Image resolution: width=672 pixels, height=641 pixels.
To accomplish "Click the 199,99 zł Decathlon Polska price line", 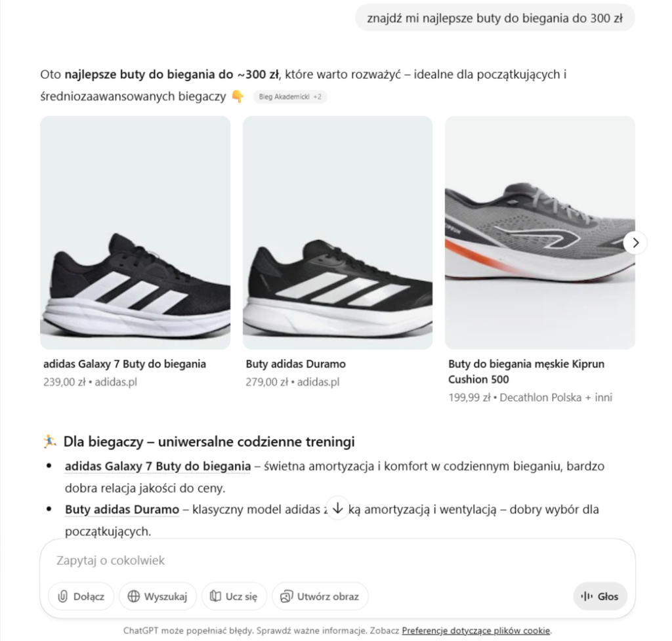I will coord(530,397).
